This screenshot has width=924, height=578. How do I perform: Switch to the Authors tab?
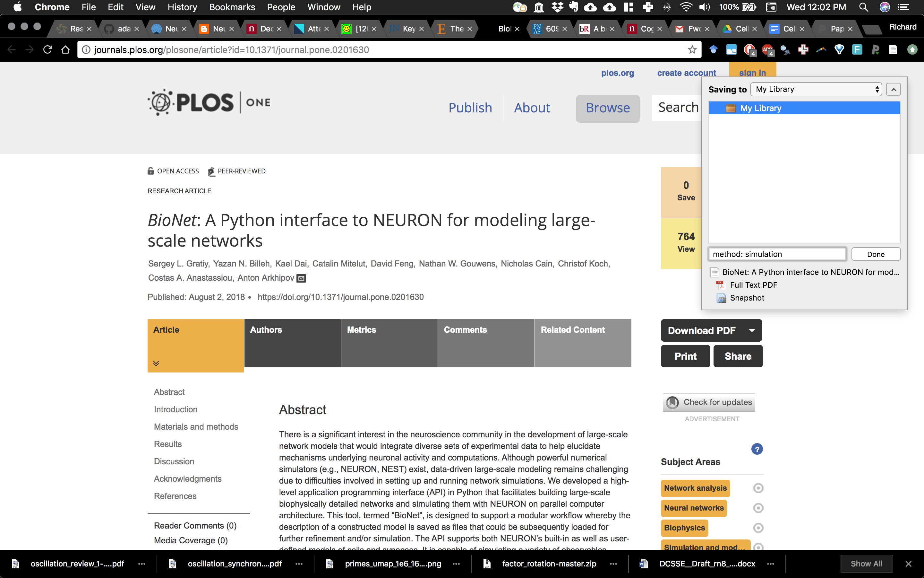click(293, 343)
